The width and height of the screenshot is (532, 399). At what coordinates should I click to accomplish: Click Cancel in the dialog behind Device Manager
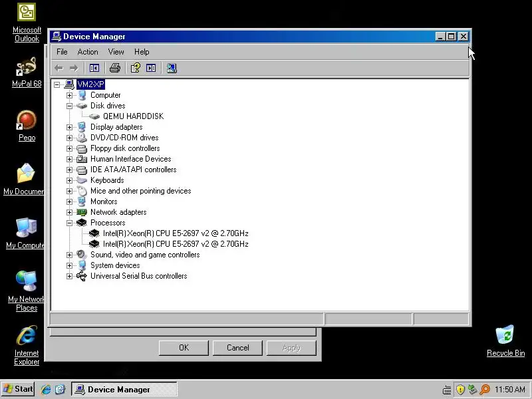click(237, 348)
